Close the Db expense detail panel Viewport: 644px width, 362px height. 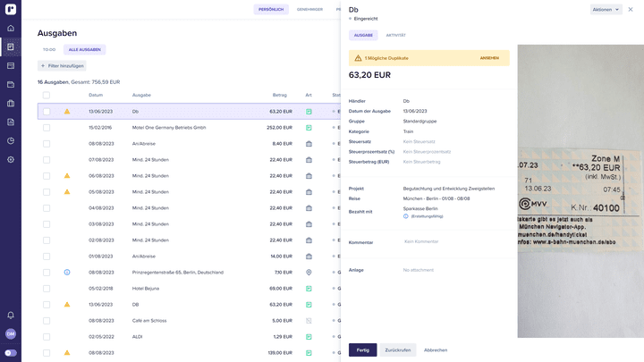coord(631,10)
